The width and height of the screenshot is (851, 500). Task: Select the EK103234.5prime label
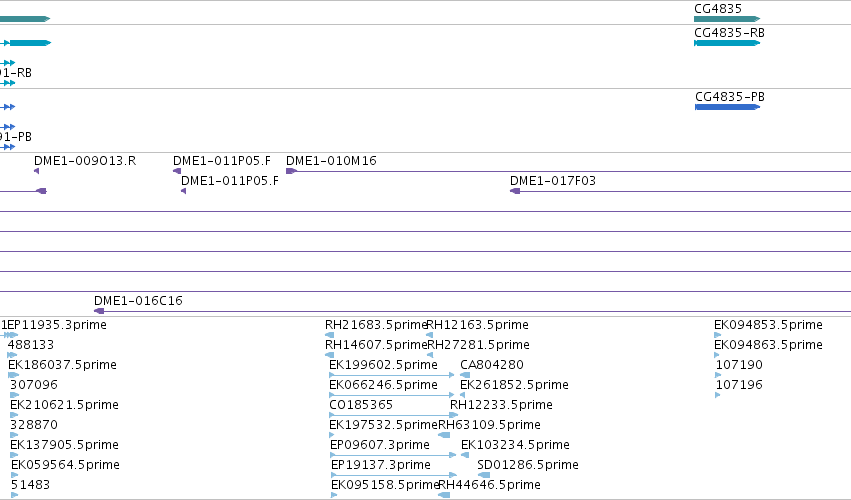(516, 445)
